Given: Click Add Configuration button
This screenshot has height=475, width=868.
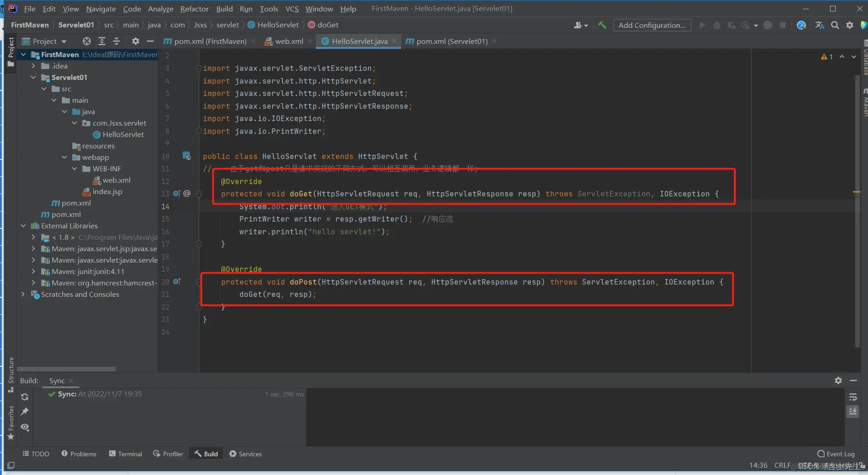Looking at the screenshot, I should 652,25.
